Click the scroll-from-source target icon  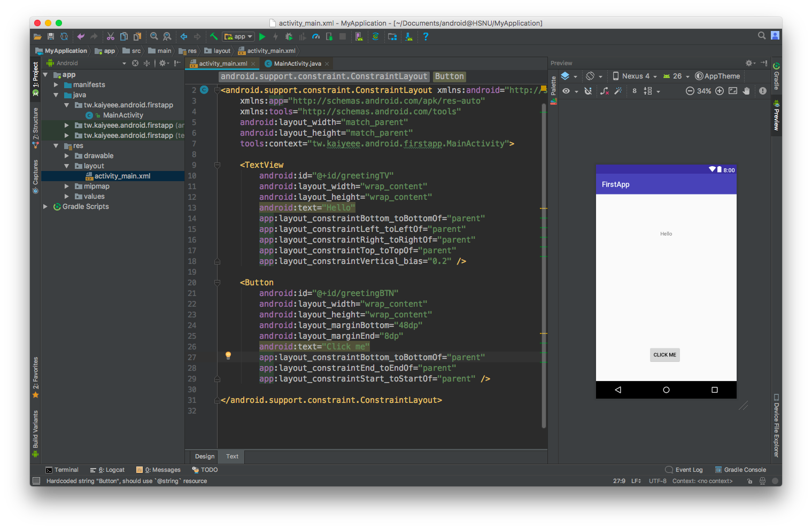tap(135, 63)
